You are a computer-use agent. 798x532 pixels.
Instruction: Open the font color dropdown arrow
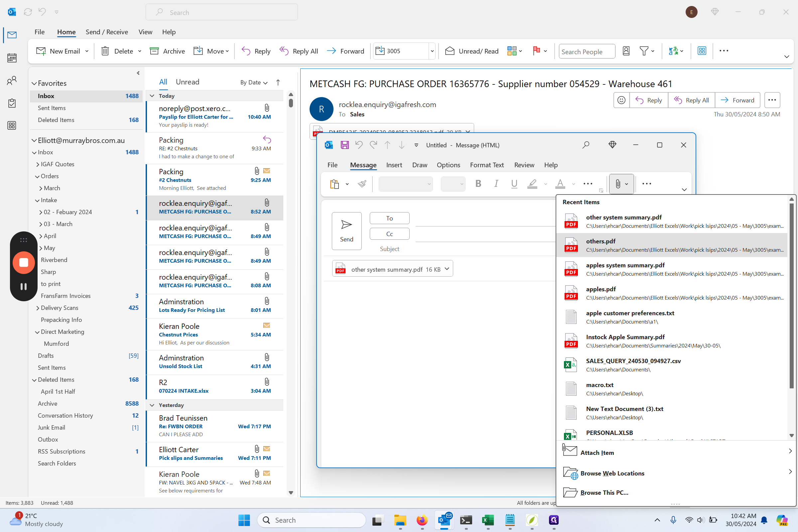pyautogui.click(x=573, y=184)
